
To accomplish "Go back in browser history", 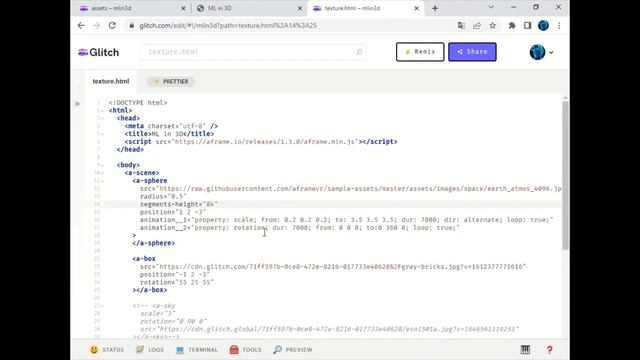I will 81,25.
